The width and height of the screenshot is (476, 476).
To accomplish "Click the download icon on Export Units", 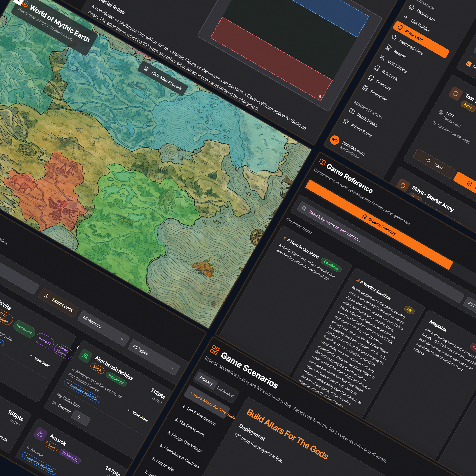I will [x=46, y=296].
